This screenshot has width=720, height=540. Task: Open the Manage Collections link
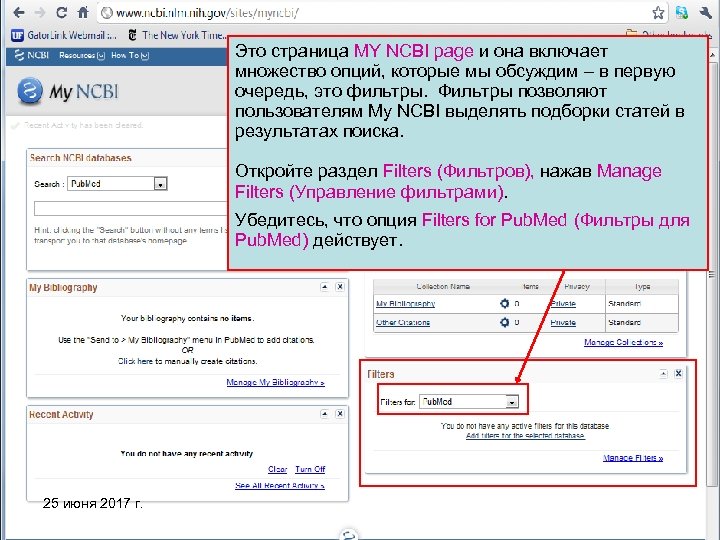click(624, 342)
